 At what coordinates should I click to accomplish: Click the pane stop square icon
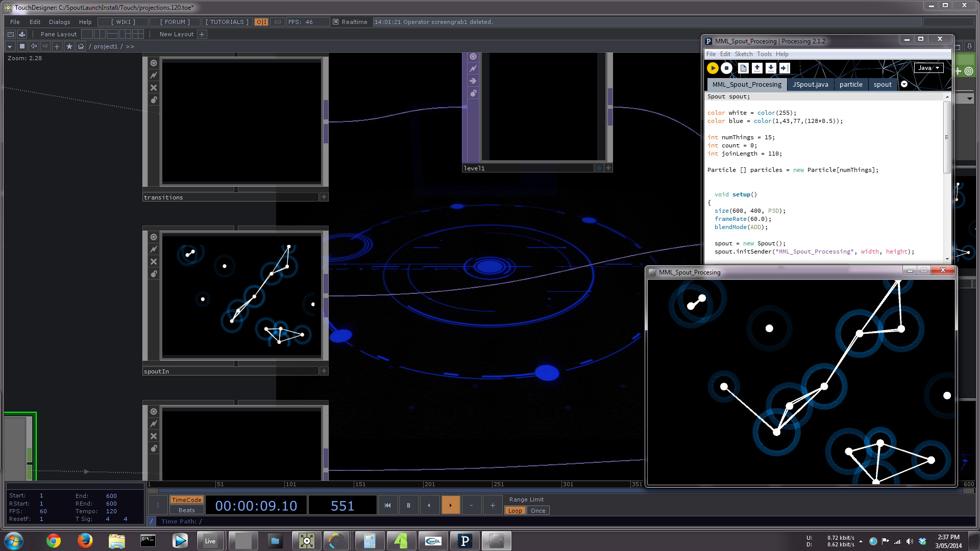point(22,46)
